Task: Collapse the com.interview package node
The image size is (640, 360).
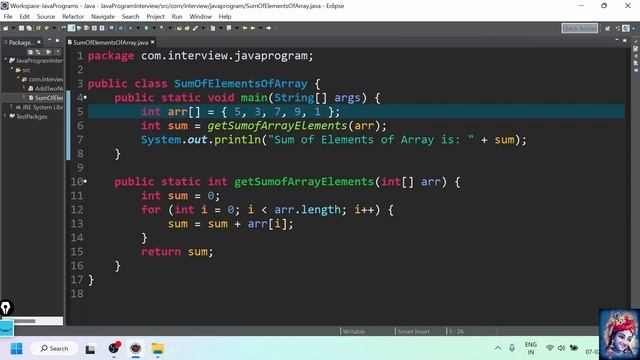Action: (18, 78)
